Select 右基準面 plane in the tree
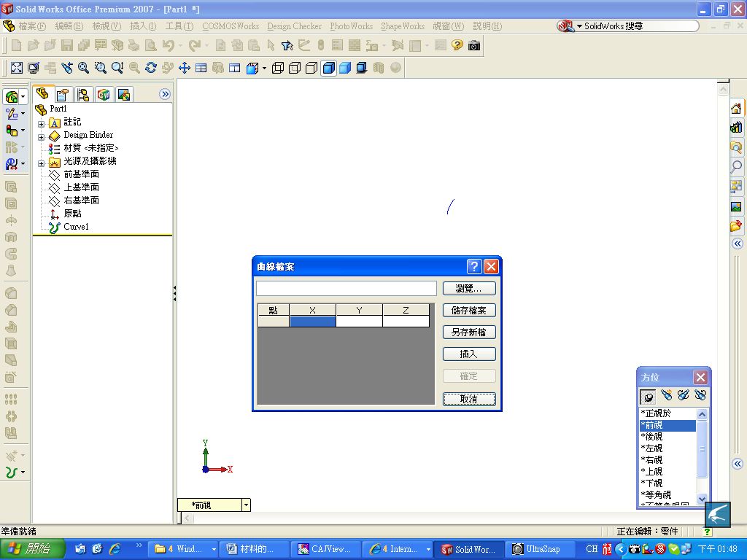Screen dimensions: 747x560 click(x=82, y=201)
